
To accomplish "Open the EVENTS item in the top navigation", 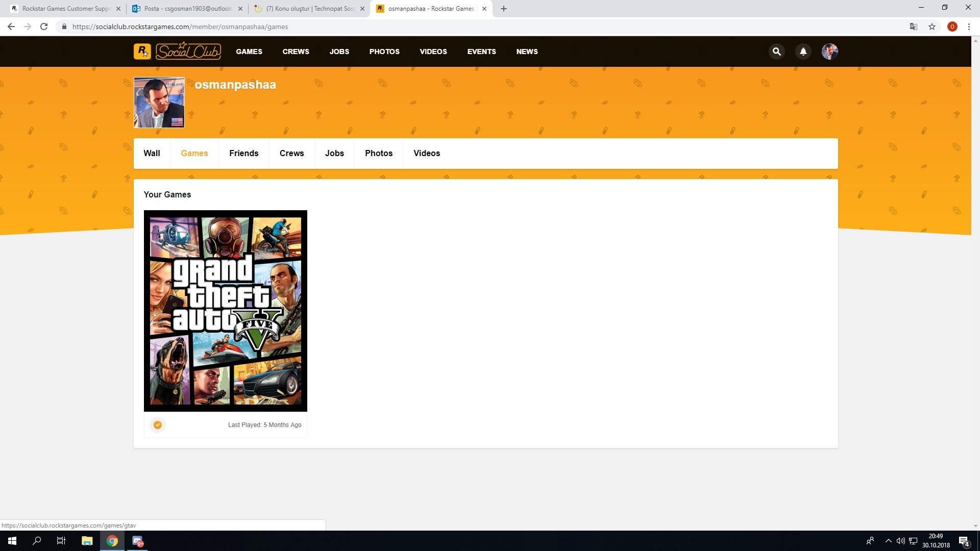I will coord(481,52).
